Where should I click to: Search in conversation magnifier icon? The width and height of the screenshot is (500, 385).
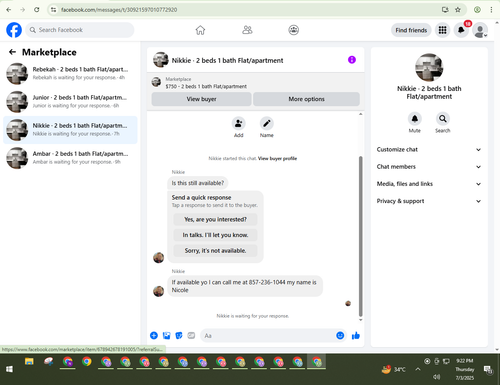point(443,119)
